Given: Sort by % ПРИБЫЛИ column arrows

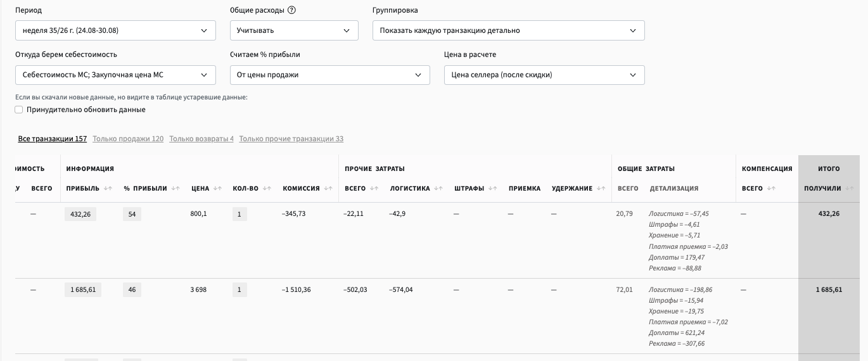Looking at the screenshot, I should tap(176, 189).
